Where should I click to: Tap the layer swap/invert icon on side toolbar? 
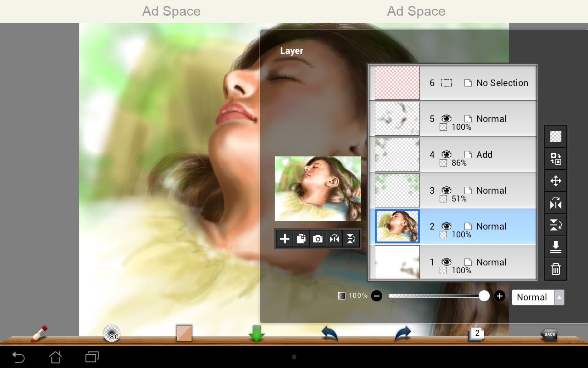pos(556,159)
